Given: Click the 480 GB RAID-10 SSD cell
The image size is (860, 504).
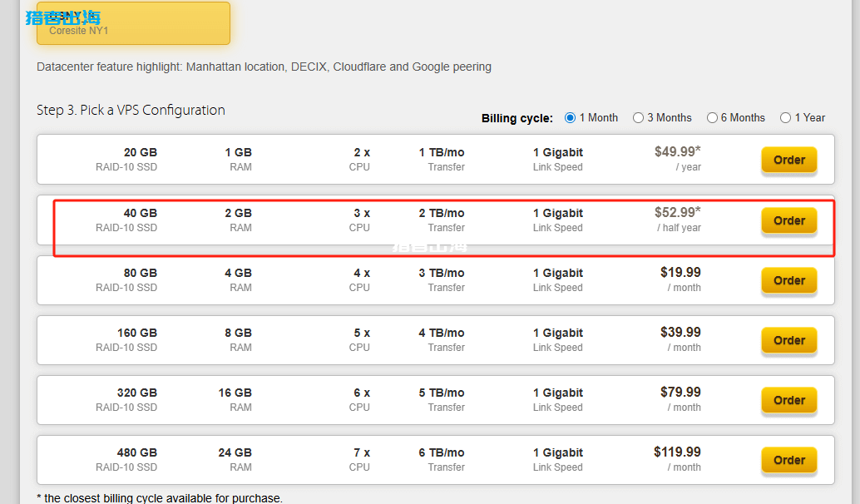Looking at the screenshot, I should (126, 459).
